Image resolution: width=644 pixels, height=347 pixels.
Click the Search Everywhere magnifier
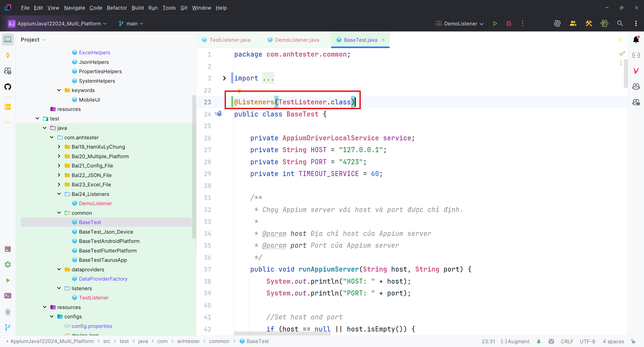pos(620,24)
